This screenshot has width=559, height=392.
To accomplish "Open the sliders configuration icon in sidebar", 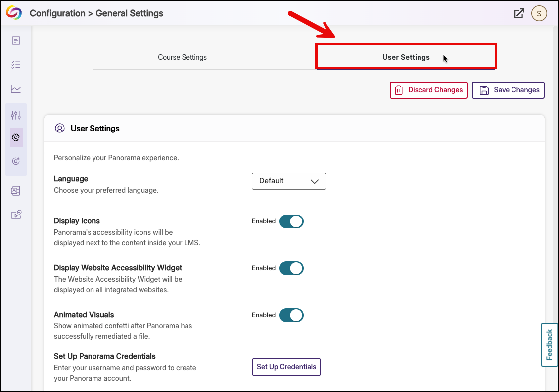I will pyautogui.click(x=16, y=115).
